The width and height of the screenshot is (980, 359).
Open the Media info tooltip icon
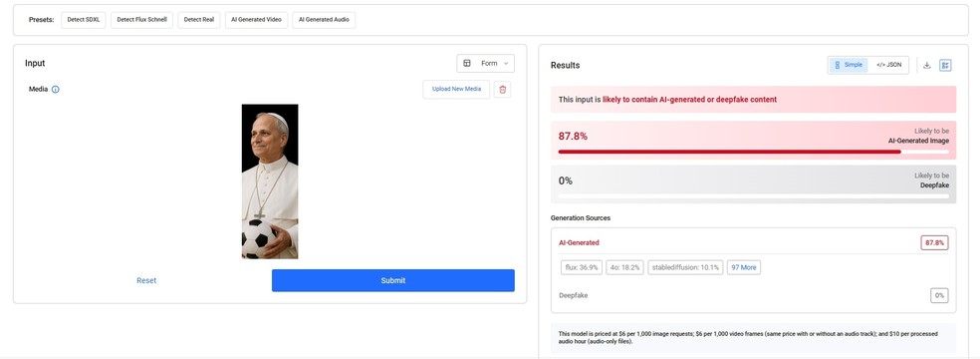coord(55,90)
